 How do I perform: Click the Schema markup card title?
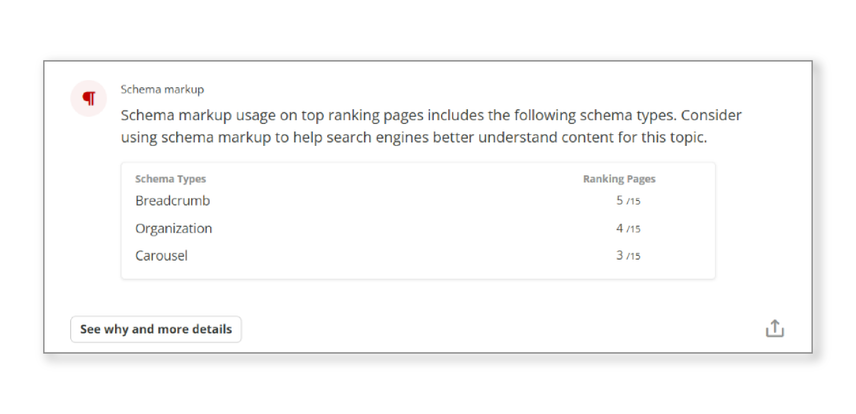point(162,89)
